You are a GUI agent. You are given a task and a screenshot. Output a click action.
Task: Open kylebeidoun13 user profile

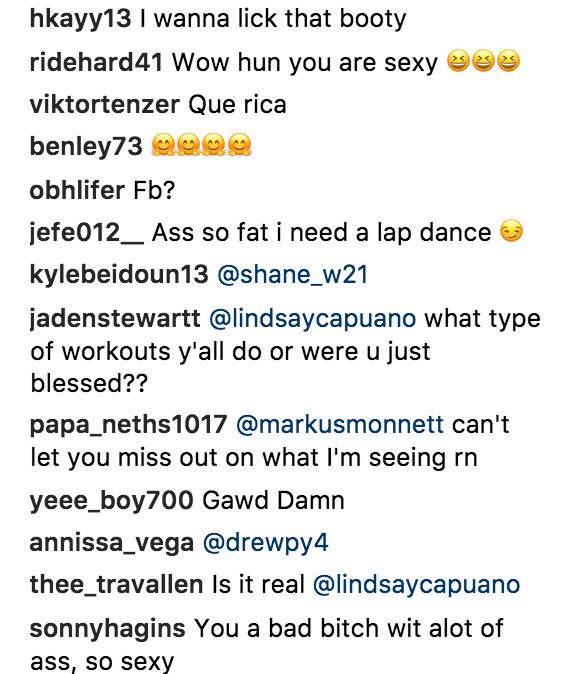click(x=119, y=275)
